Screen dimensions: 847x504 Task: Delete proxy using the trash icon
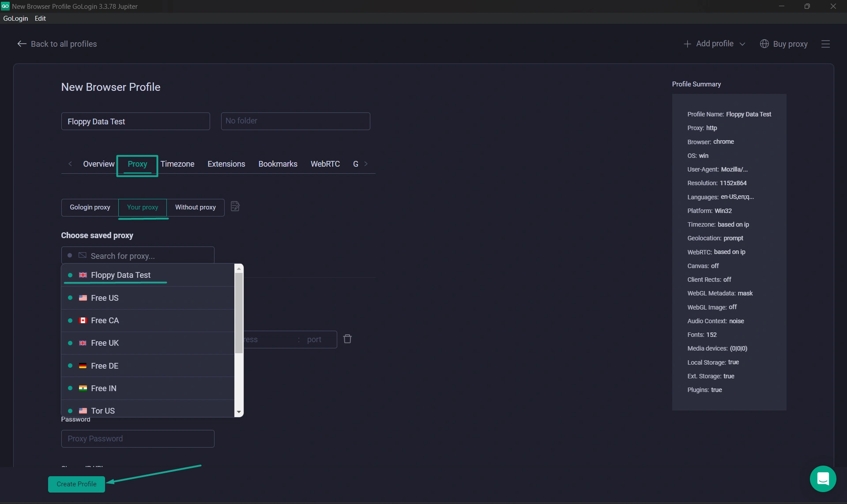[x=347, y=339]
